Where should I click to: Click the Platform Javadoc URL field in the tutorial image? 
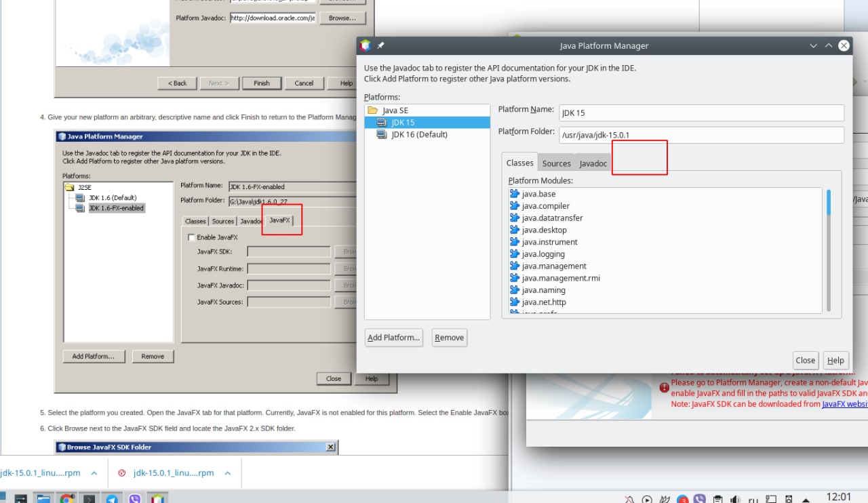pyautogui.click(x=273, y=18)
